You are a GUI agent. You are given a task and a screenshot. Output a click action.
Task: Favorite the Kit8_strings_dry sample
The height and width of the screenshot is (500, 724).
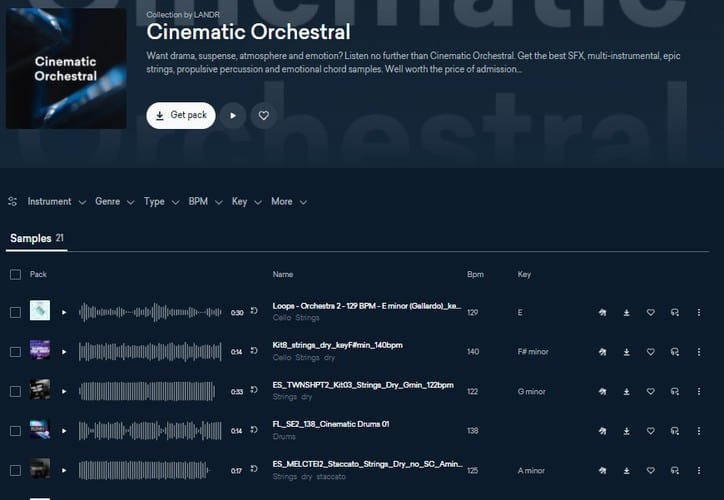(x=651, y=352)
